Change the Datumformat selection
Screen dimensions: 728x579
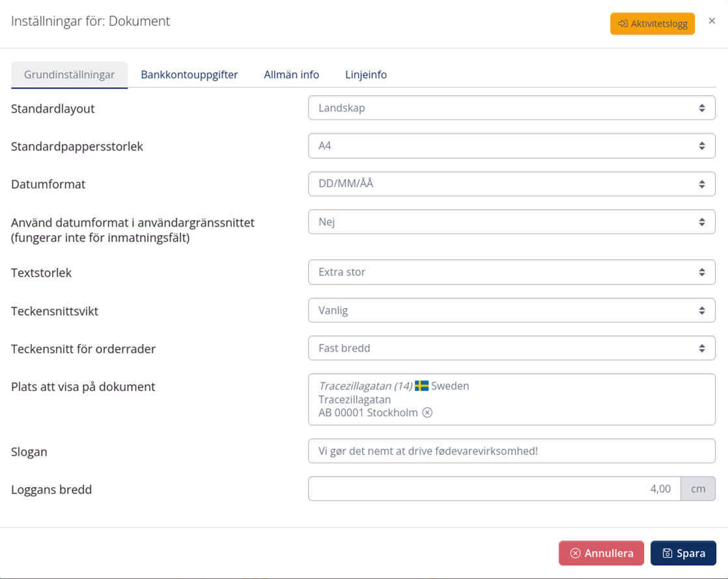(x=511, y=184)
